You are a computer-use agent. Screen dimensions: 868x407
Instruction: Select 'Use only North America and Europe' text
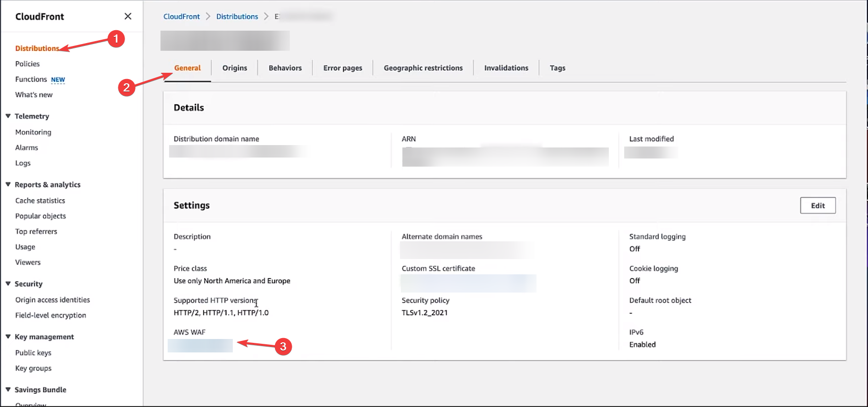click(x=232, y=281)
